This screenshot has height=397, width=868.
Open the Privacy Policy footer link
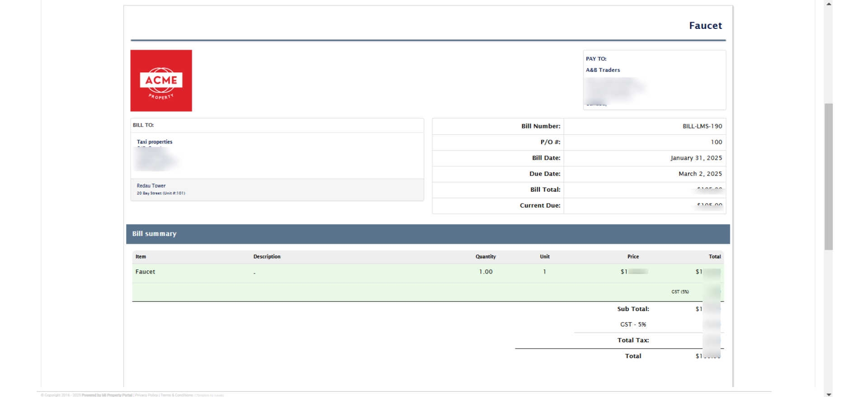coord(146,395)
